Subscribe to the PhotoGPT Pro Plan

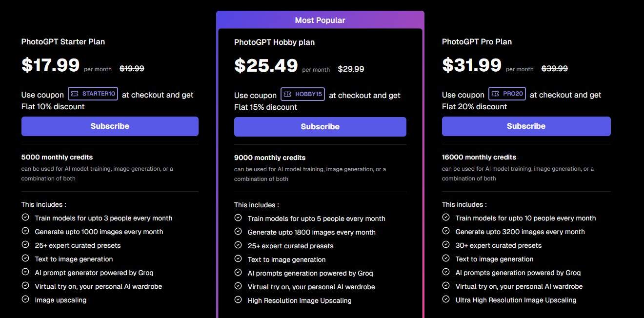[526, 126]
